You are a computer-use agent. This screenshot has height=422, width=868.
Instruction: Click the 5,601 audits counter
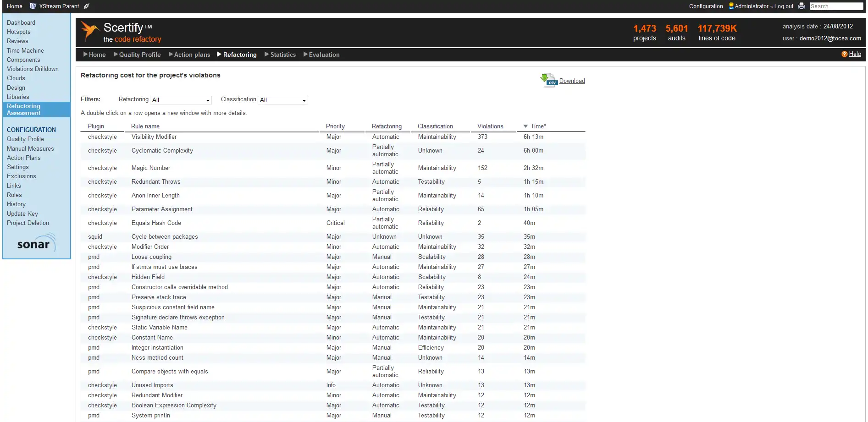(677, 33)
